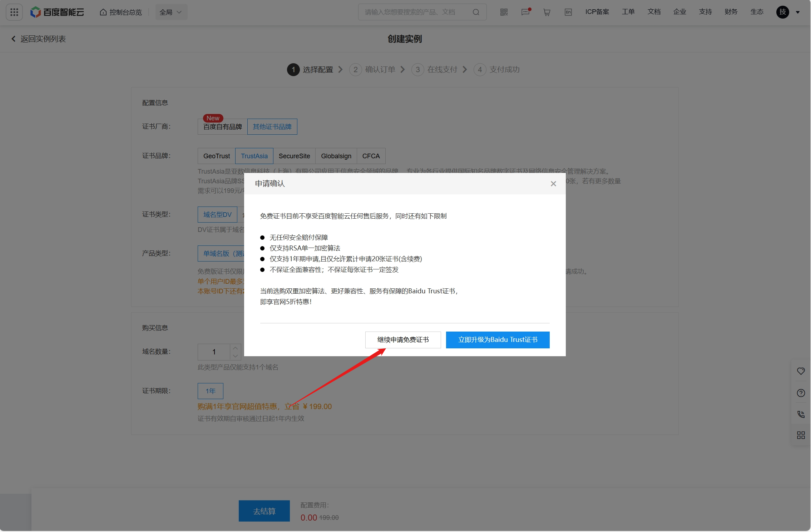The height and width of the screenshot is (532, 811).
Task: Select 单域名版 product type
Action: (221, 254)
